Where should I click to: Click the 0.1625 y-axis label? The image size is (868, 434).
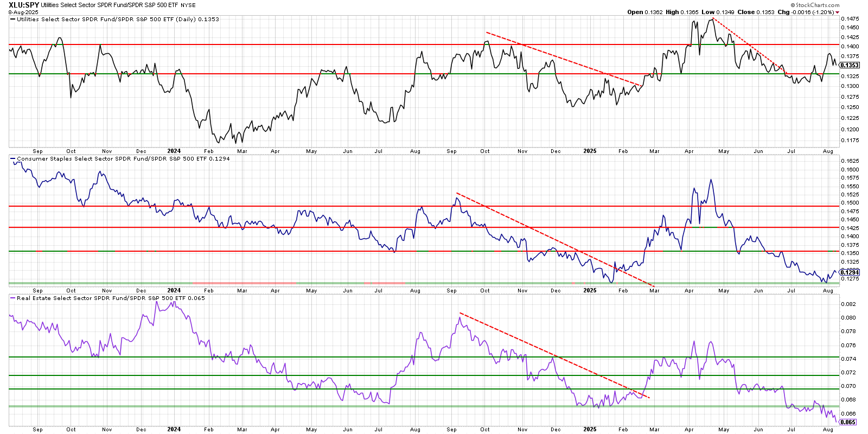(x=850, y=161)
